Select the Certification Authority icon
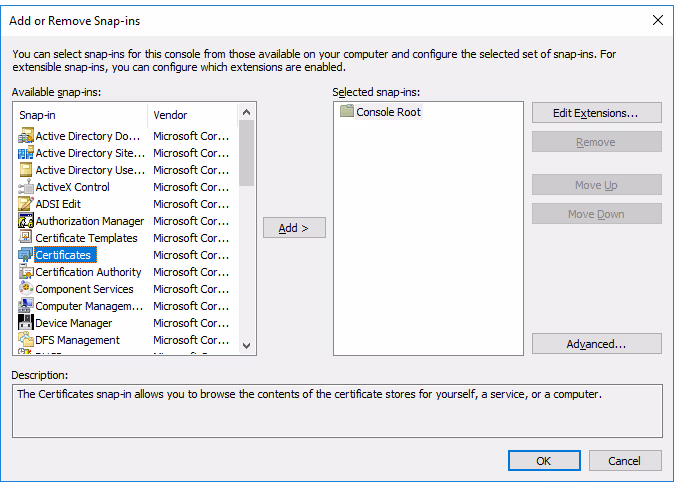 click(26, 272)
